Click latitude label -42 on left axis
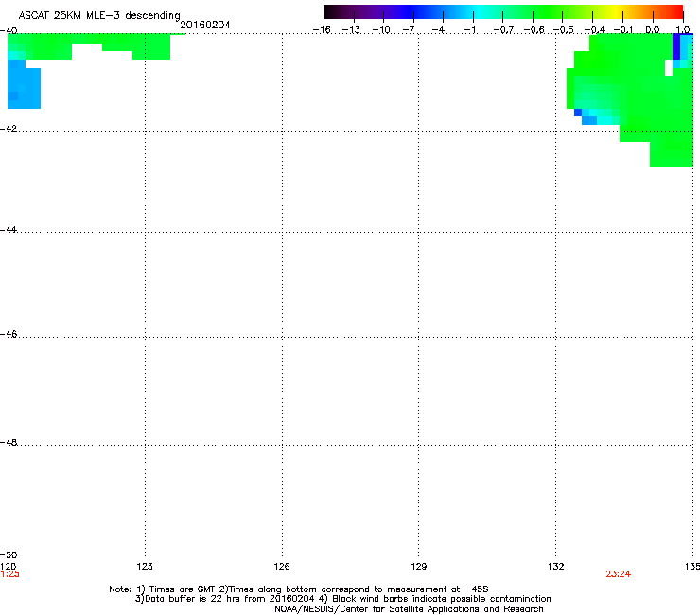 (9, 129)
